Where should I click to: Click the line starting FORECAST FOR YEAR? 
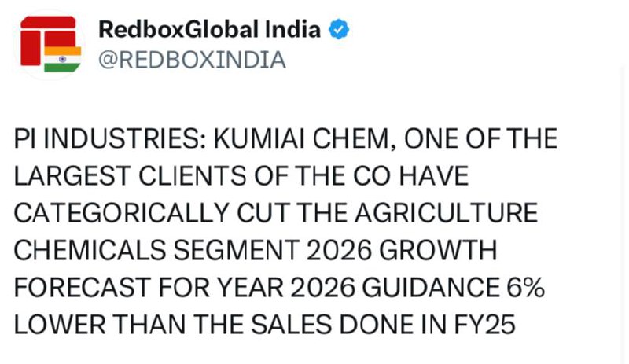[280, 287]
